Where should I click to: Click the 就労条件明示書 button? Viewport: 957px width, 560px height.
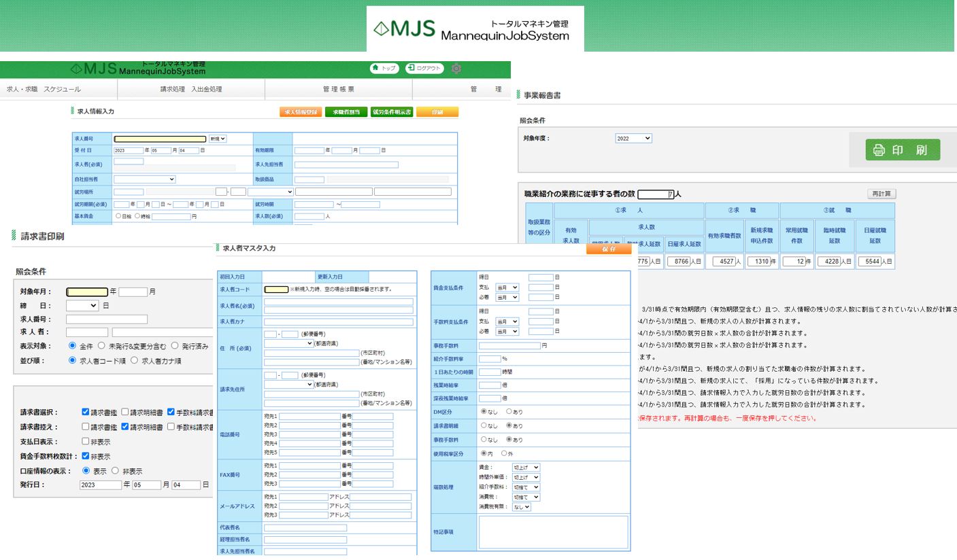pyautogui.click(x=392, y=112)
